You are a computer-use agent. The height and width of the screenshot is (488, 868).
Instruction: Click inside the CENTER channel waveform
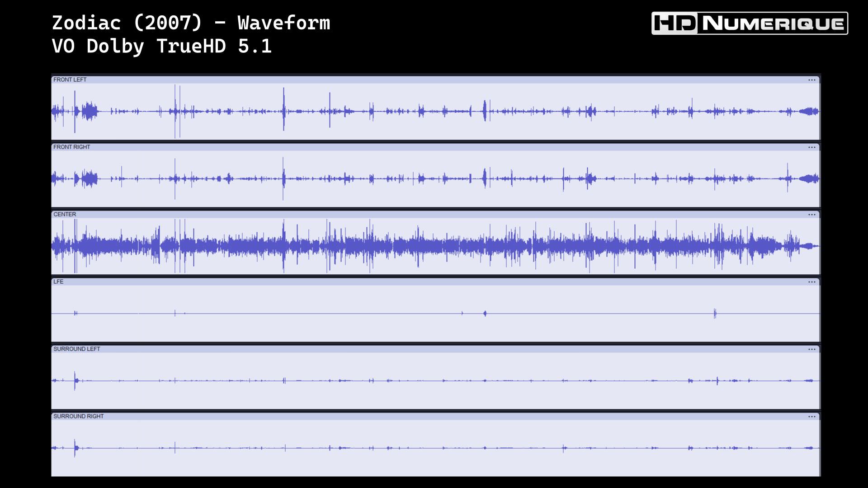[x=435, y=246]
